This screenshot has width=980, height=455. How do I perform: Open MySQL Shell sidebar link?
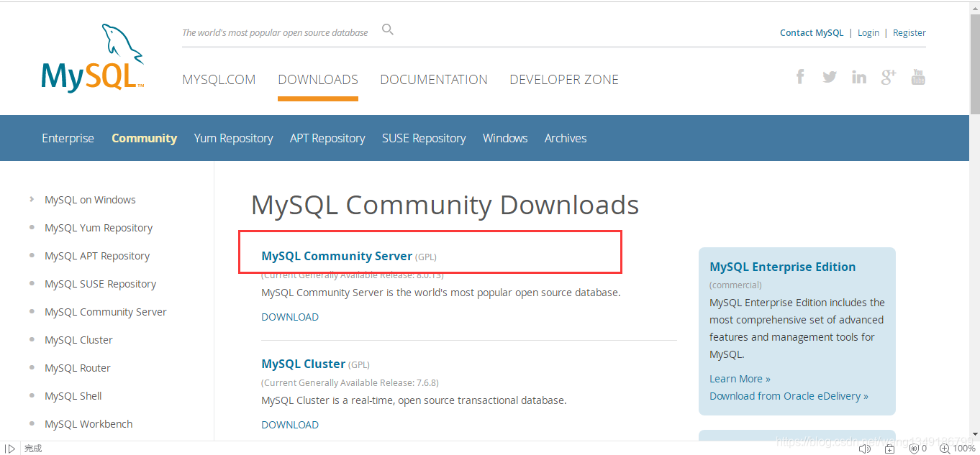tap(73, 396)
